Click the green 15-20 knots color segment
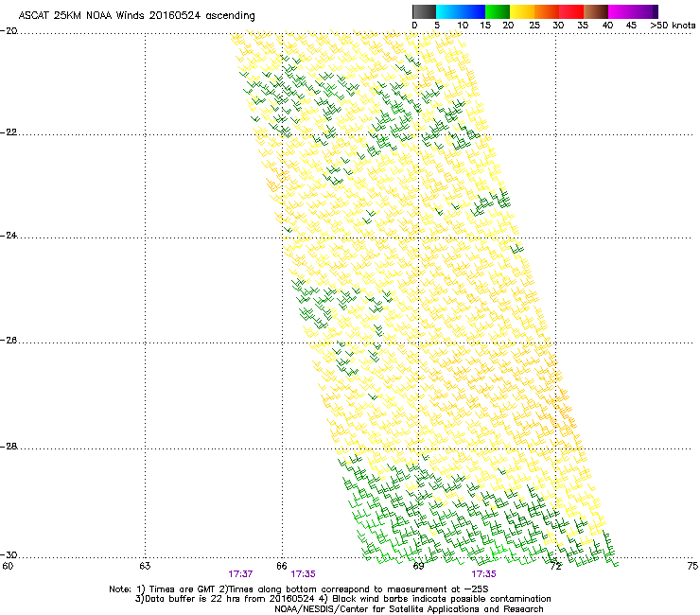The width and height of the screenshot is (700, 615). [x=498, y=11]
